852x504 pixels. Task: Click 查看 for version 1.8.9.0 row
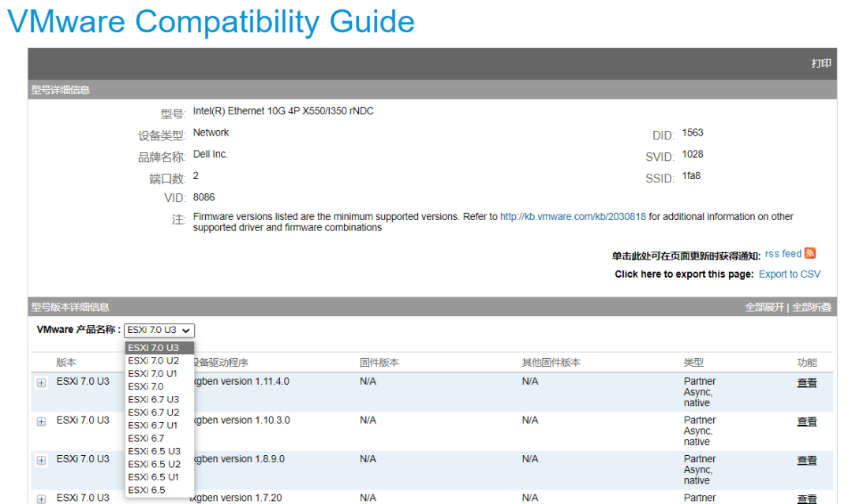point(806,461)
